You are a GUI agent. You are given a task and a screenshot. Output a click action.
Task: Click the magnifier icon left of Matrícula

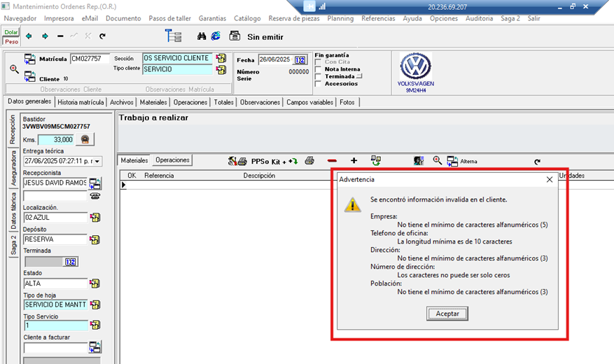pyautogui.click(x=14, y=69)
